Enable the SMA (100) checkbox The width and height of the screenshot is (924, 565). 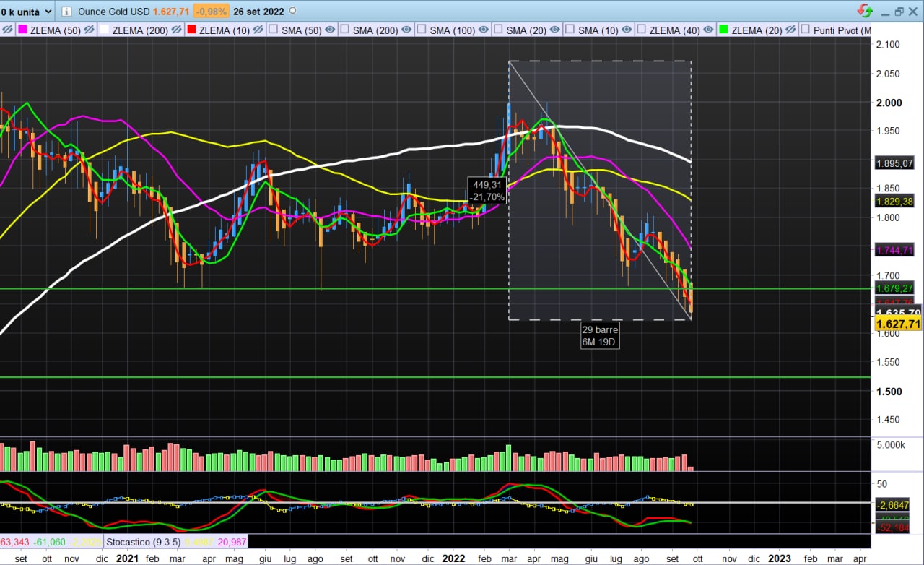click(422, 30)
